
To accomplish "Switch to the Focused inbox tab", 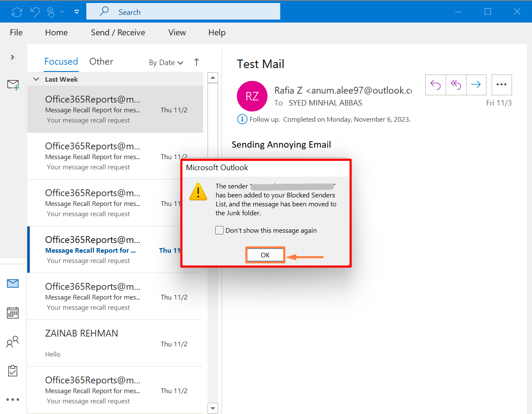I will tap(61, 62).
